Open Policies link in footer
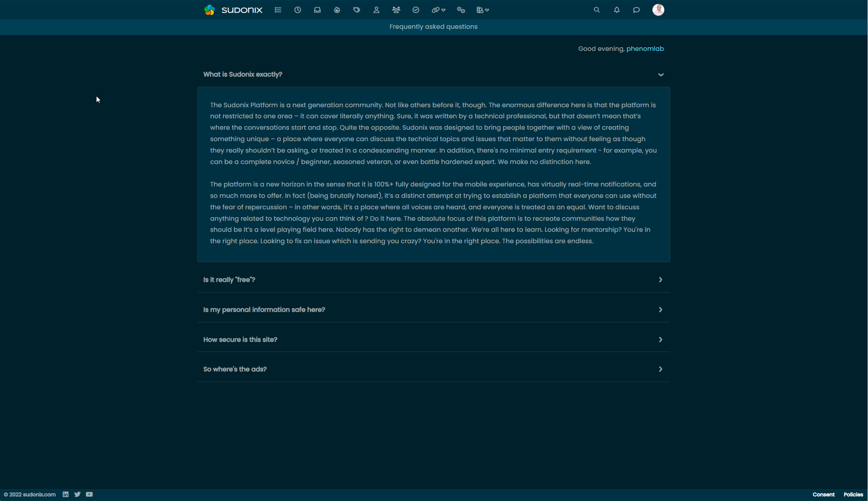This screenshot has width=868, height=501. click(x=853, y=494)
